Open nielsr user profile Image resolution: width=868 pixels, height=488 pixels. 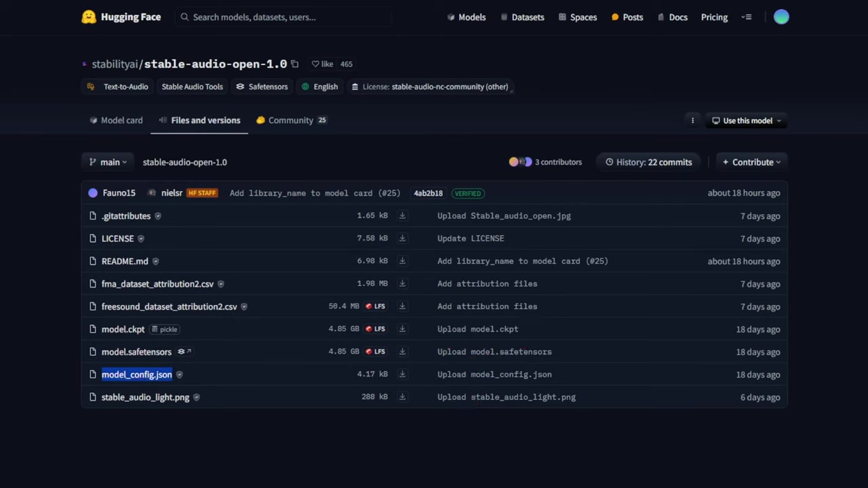(x=165, y=193)
